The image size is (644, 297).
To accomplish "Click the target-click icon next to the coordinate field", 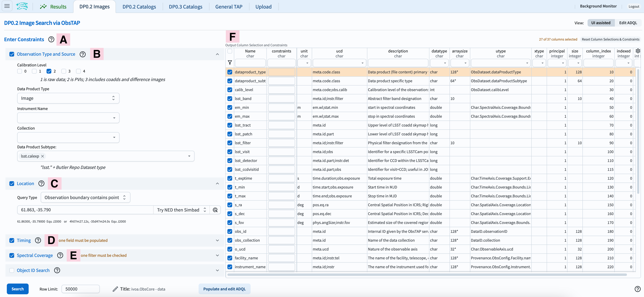I will 215,210.
